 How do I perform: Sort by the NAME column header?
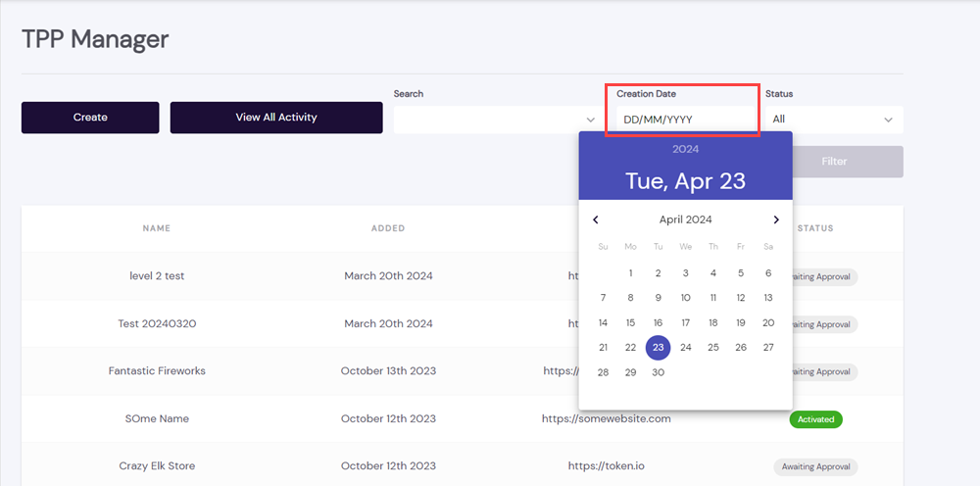coord(157,228)
